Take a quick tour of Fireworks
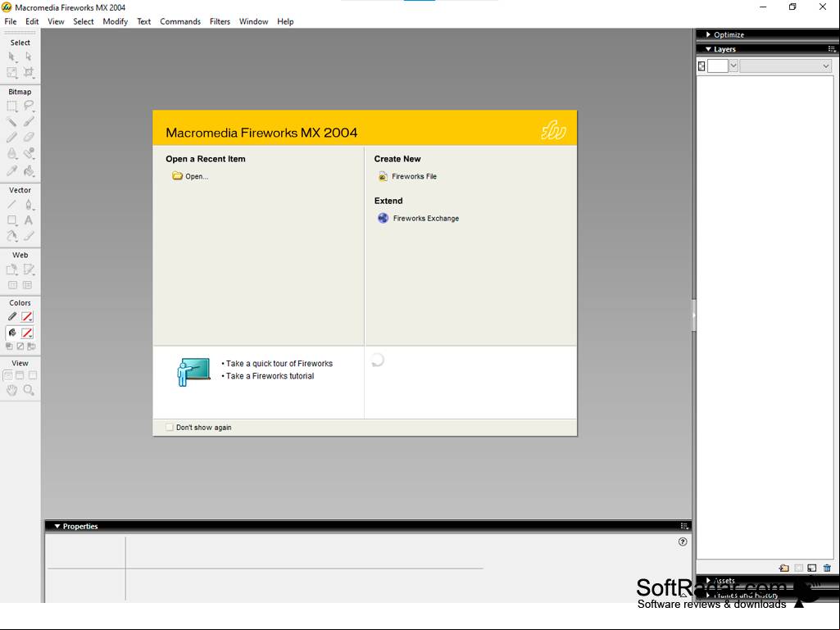Screen dimensions: 840x630 279,364
